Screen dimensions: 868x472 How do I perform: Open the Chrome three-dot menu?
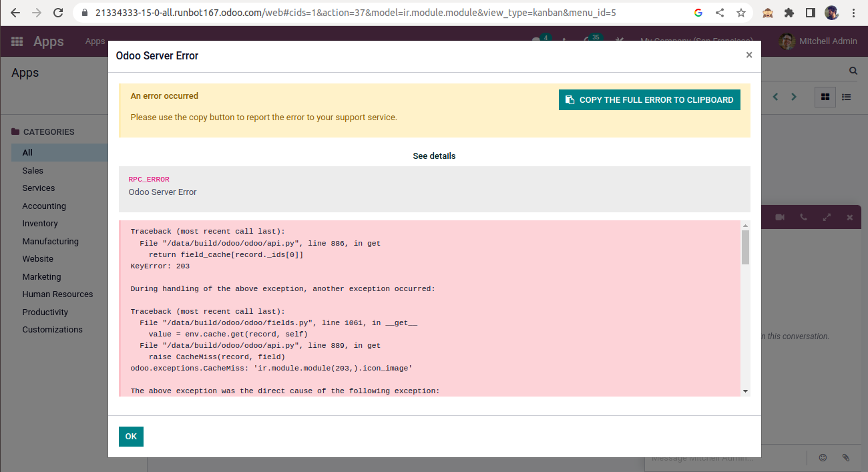(854, 13)
